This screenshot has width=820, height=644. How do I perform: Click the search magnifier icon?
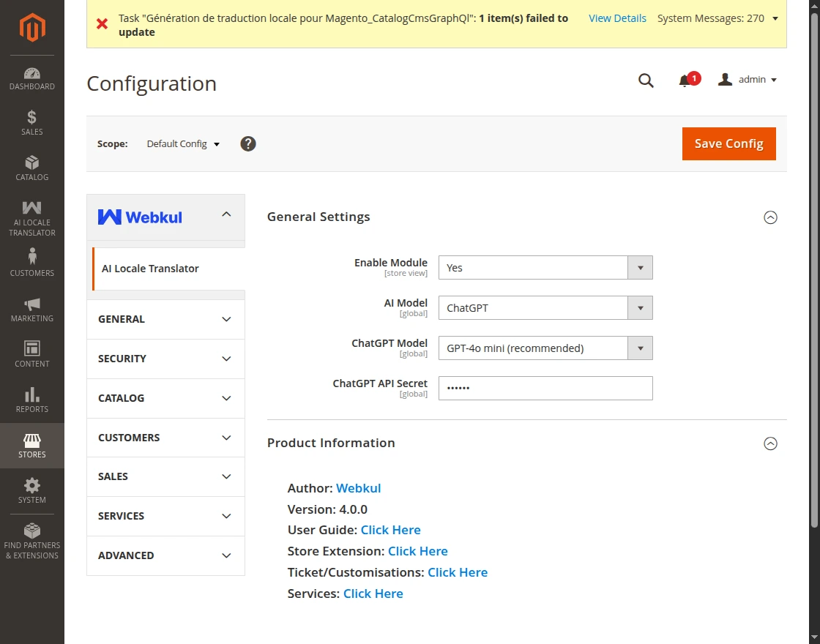(646, 80)
